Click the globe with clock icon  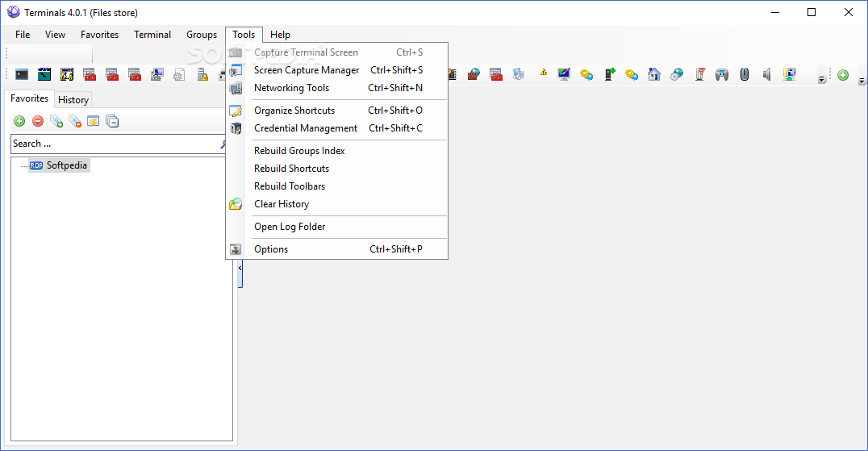[x=677, y=74]
